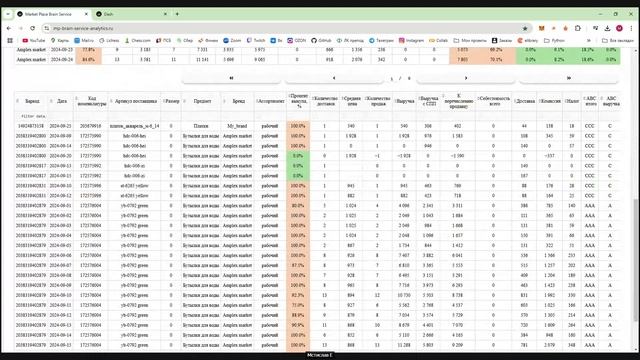
Task: Click the 84.6% orange cell in upper table
Action: pyautogui.click(x=89, y=60)
